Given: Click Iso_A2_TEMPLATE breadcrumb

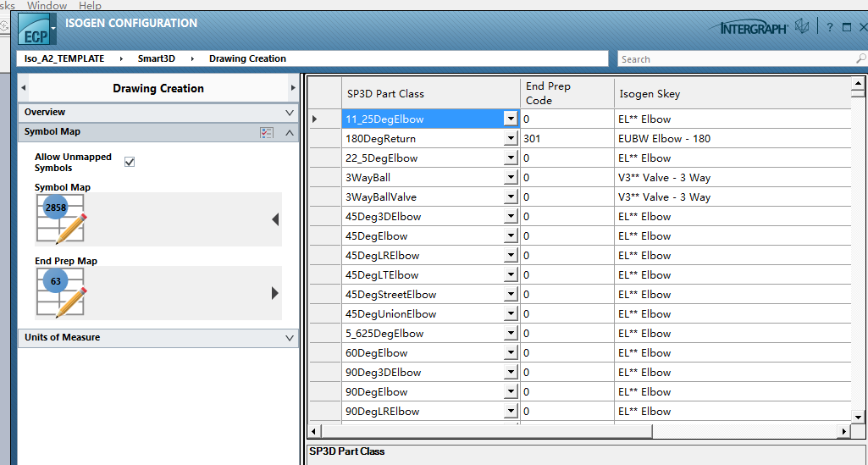Looking at the screenshot, I should coord(64,58).
